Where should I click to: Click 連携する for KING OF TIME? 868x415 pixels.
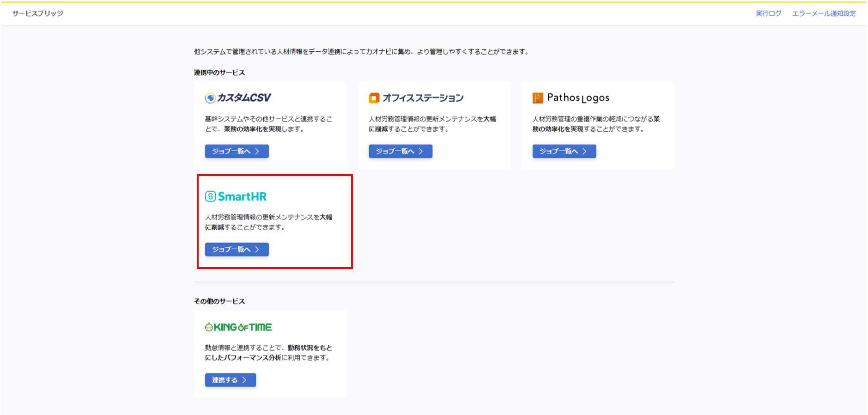231,380
